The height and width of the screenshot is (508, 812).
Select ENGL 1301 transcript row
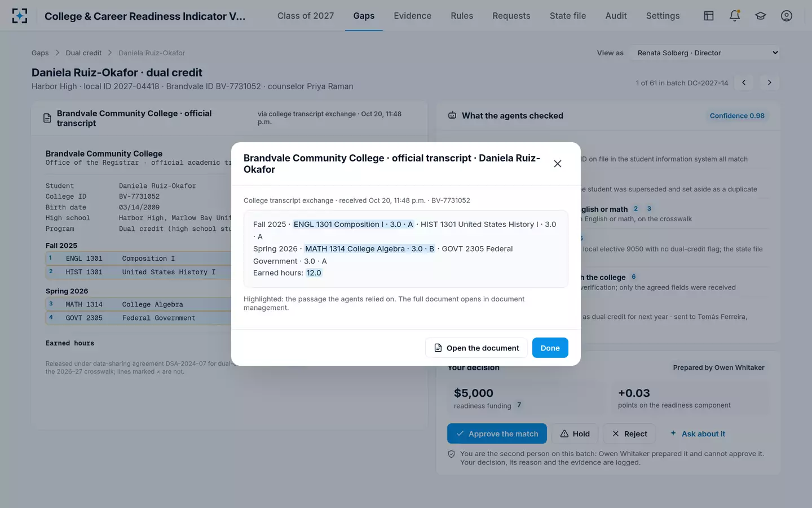[139, 259]
